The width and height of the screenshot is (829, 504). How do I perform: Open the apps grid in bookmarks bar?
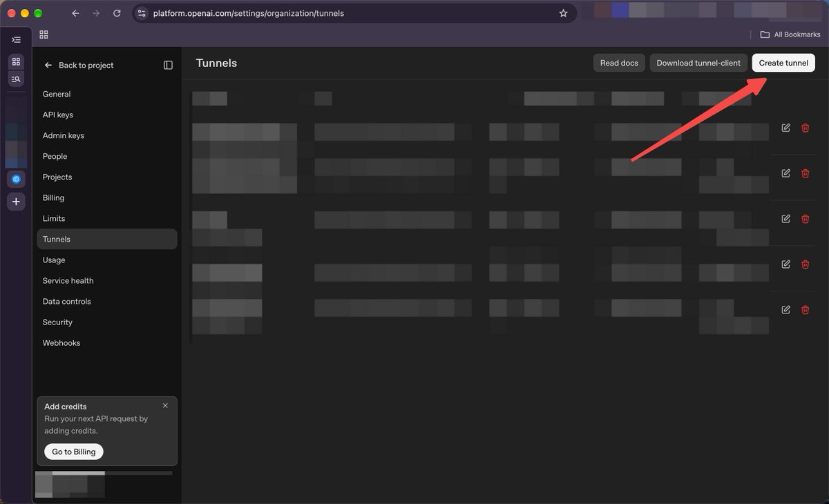click(44, 35)
